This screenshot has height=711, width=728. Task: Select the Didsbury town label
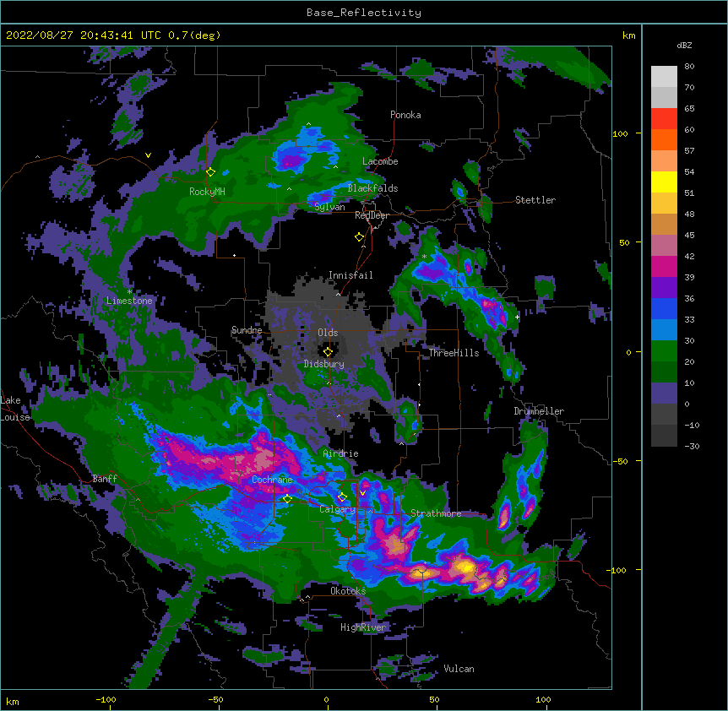click(324, 364)
